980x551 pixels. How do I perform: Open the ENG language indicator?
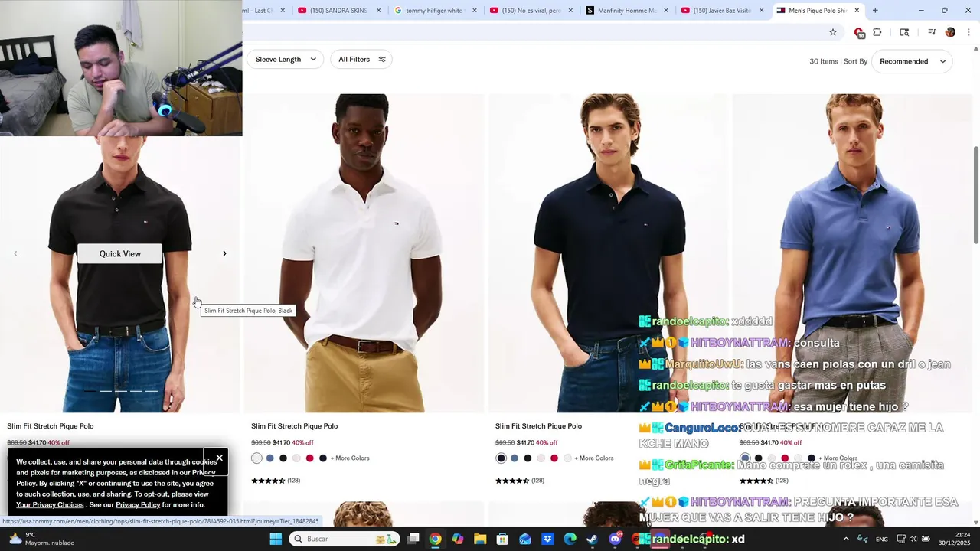(882, 539)
